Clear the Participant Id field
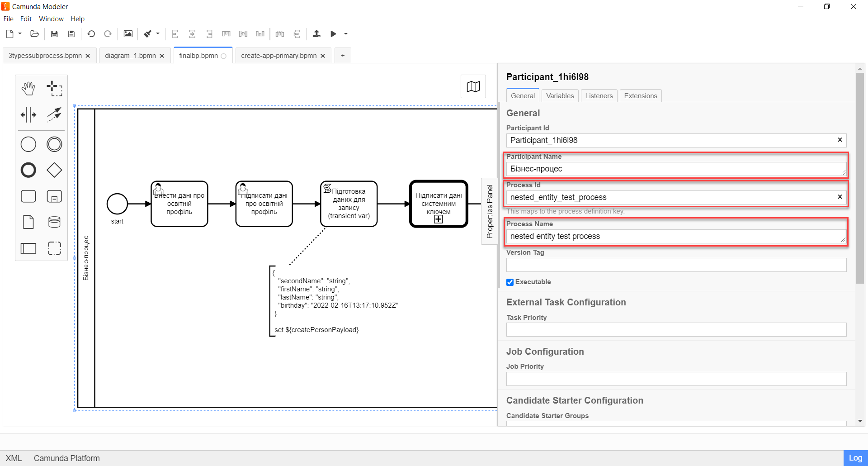The height and width of the screenshot is (466, 868). pyautogui.click(x=840, y=140)
